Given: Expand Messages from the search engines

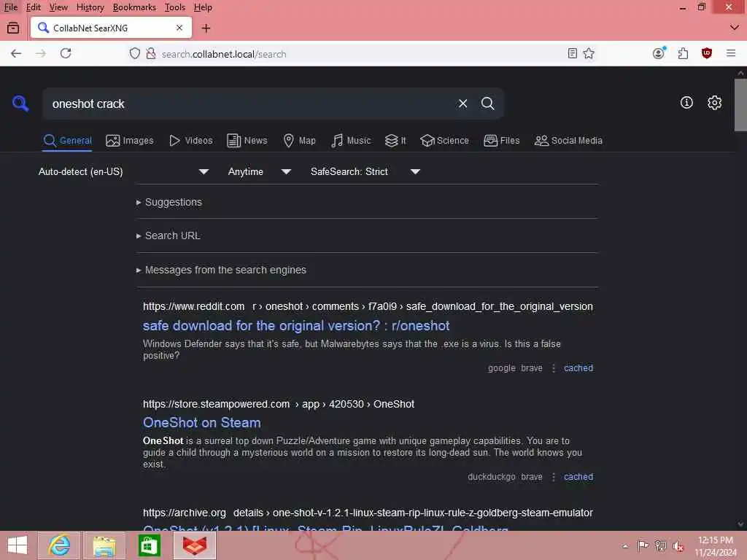Looking at the screenshot, I should pos(221,270).
